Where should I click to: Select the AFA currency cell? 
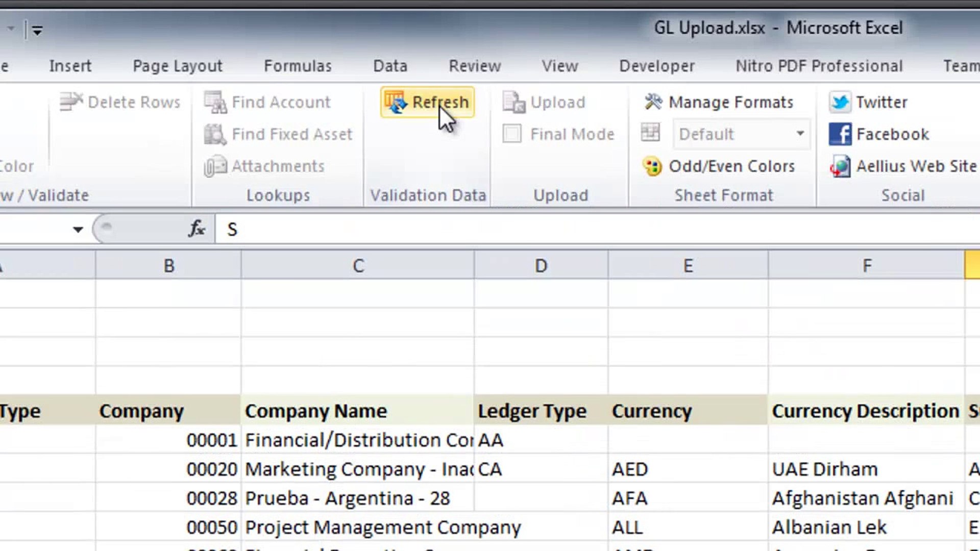click(x=688, y=498)
